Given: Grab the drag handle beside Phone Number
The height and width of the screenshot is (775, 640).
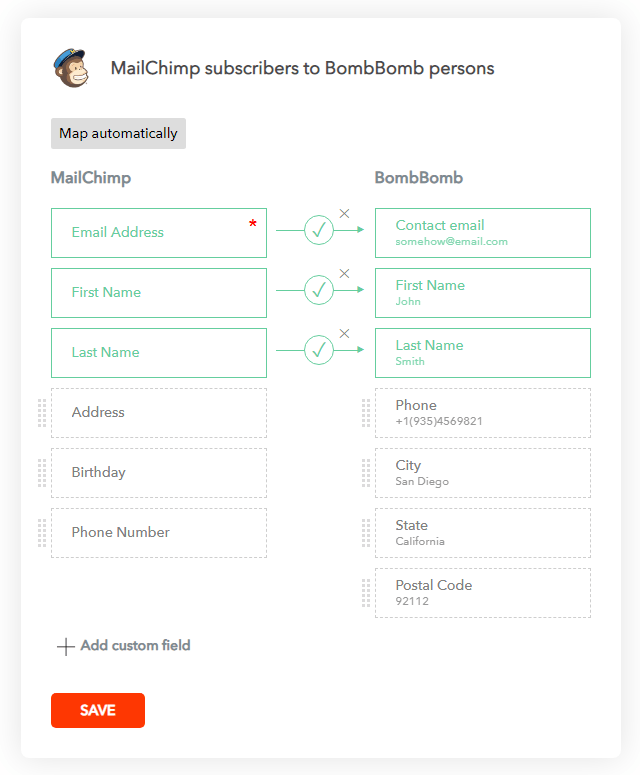Looking at the screenshot, I should tap(42, 533).
